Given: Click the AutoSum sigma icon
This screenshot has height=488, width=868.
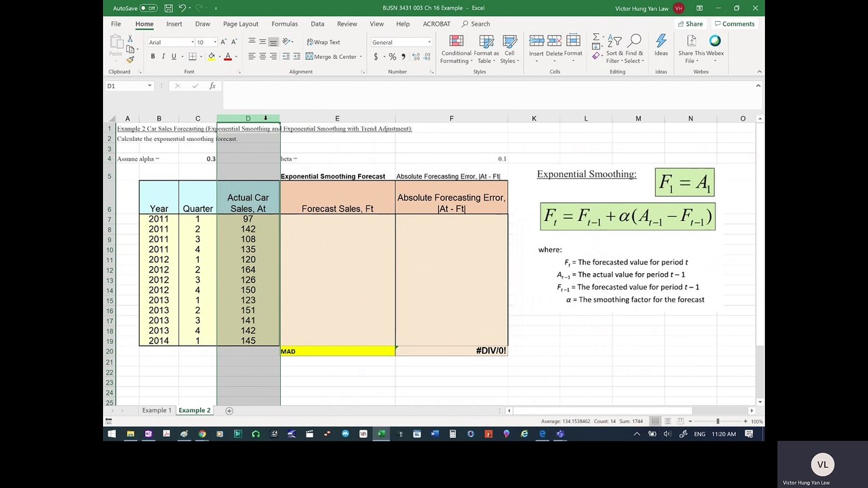Looking at the screenshot, I should pos(595,38).
